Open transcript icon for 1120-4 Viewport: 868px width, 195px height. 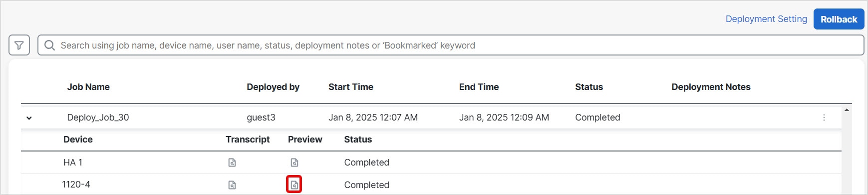[x=232, y=185]
